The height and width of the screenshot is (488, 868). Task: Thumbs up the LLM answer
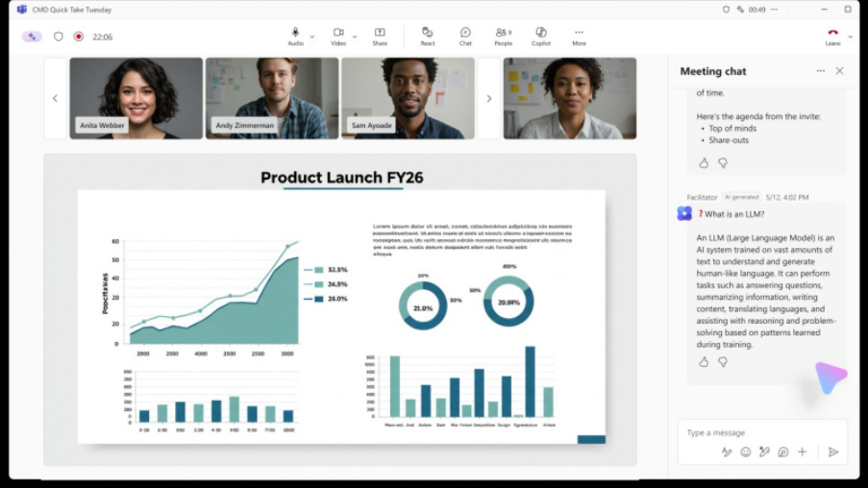pos(704,362)
